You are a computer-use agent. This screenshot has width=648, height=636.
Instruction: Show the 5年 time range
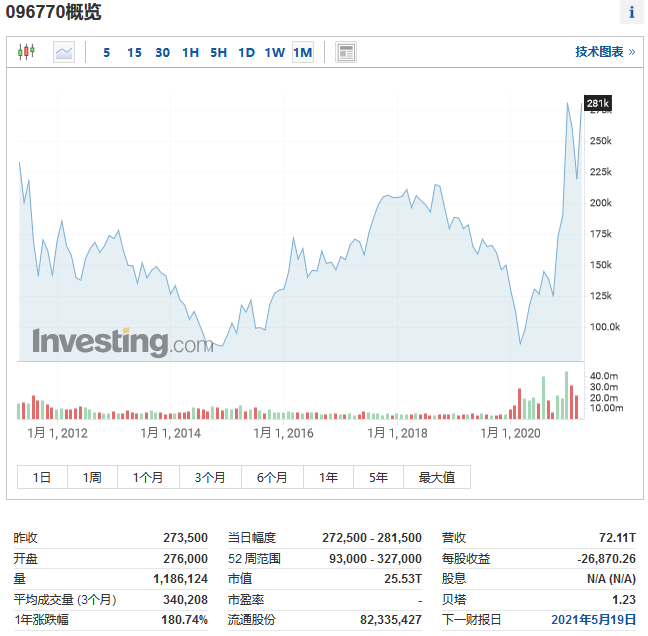pyautogui.click(x=378, y=477)
